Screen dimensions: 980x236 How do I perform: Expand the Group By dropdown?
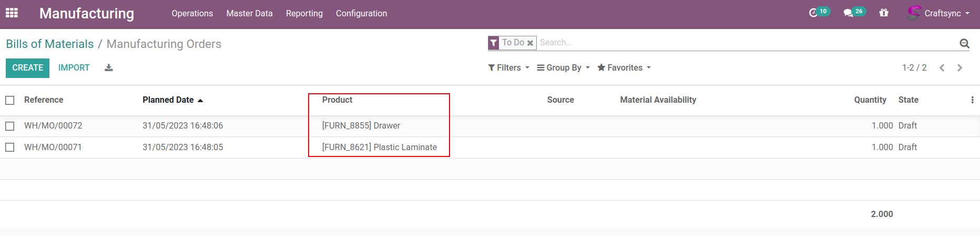[x=563, y=68]
